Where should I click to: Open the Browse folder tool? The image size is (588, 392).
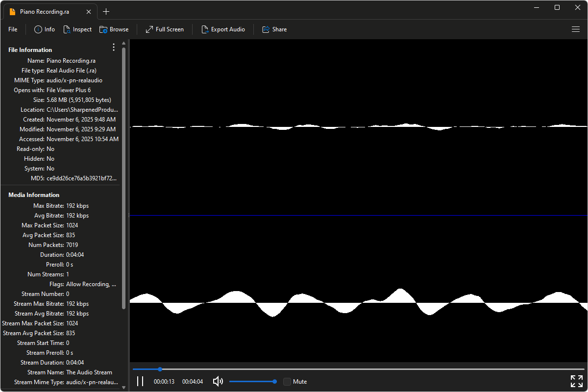coord(103,29)
